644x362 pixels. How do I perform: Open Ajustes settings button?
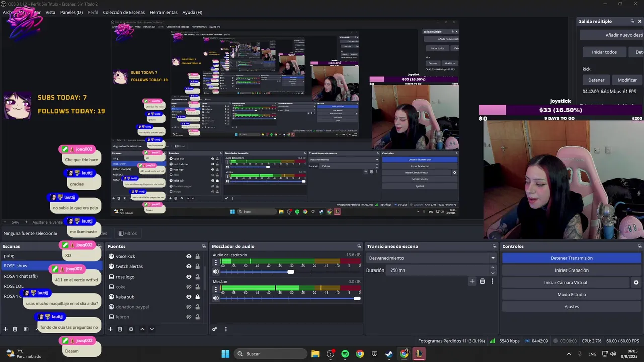tap(572, 307)
